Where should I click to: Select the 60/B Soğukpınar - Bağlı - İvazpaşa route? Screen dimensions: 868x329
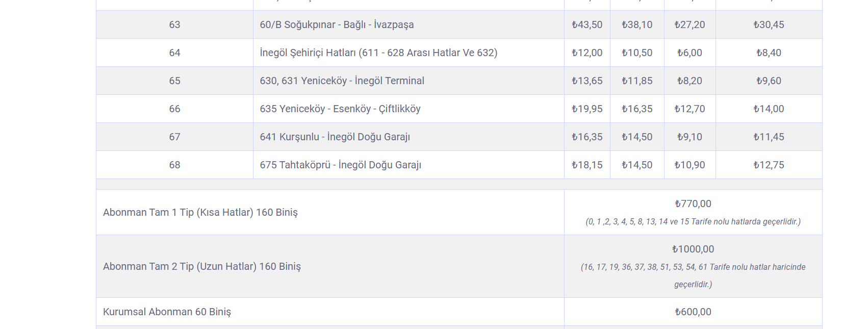tap(337, 24)
